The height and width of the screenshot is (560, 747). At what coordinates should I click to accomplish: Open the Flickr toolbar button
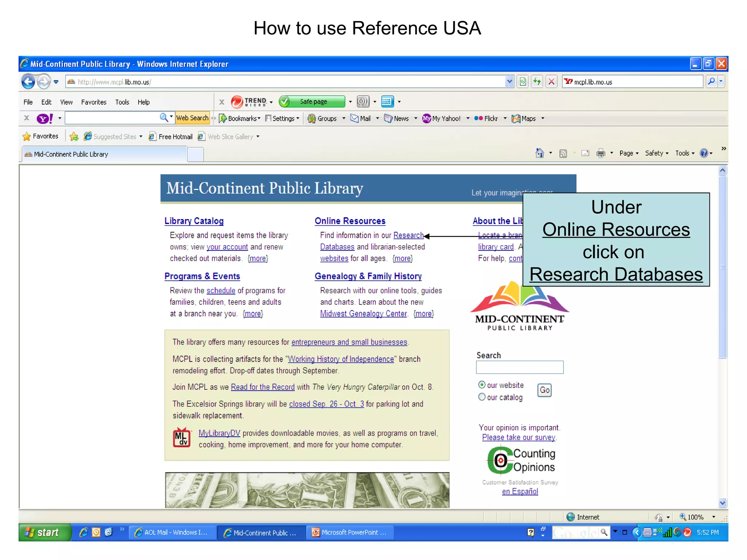coord(486,118)
